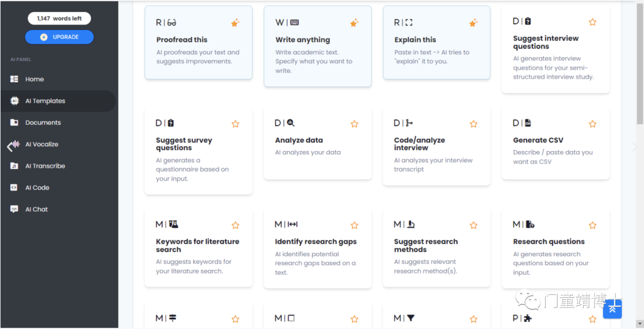
Task: Open the Identify research gaps template
Action: (x=317, y=249)
